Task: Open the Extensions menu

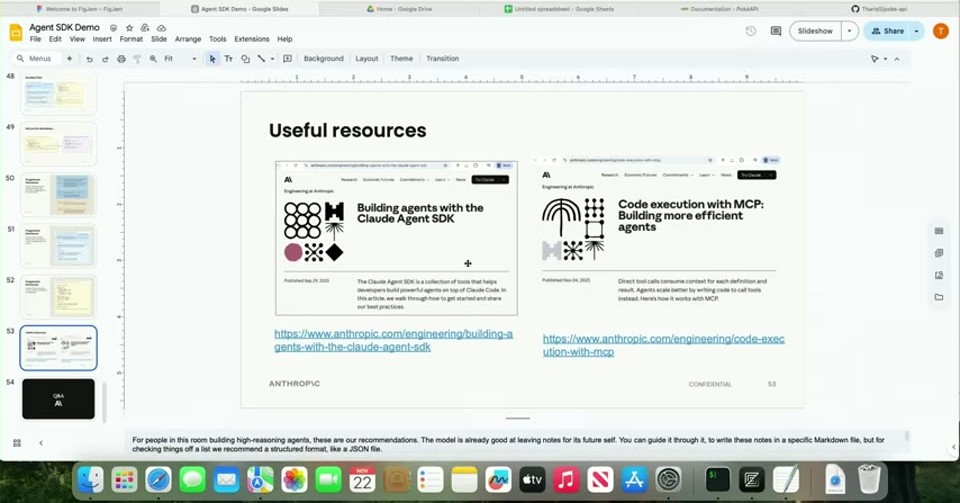Action: pyautogui.click(x=252, y=39)
